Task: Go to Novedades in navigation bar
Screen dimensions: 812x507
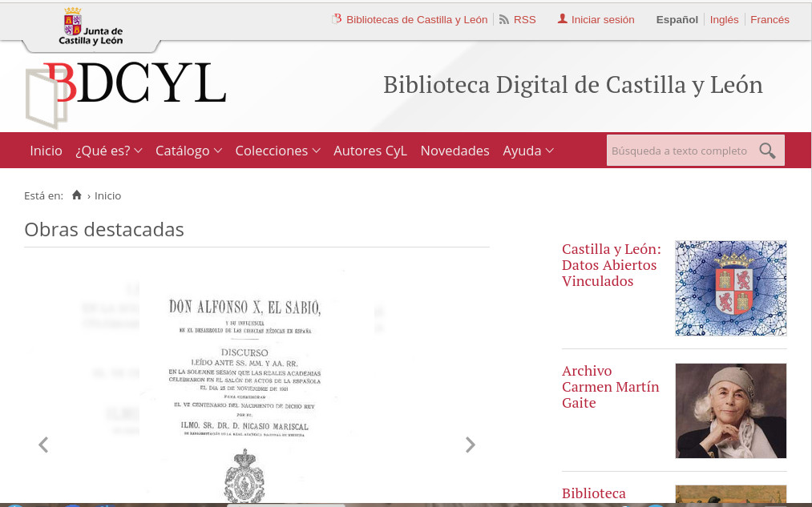Action: click(454, 151)
